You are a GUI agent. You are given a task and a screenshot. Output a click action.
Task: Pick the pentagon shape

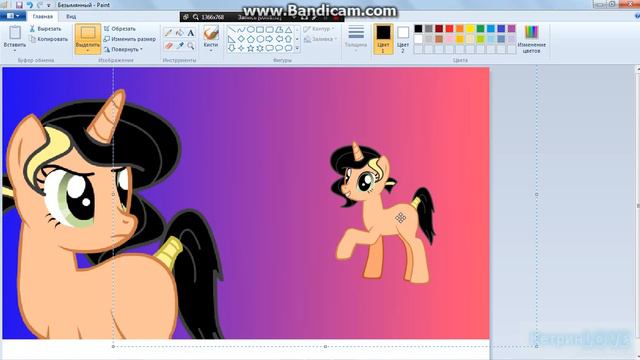point(251,39)
